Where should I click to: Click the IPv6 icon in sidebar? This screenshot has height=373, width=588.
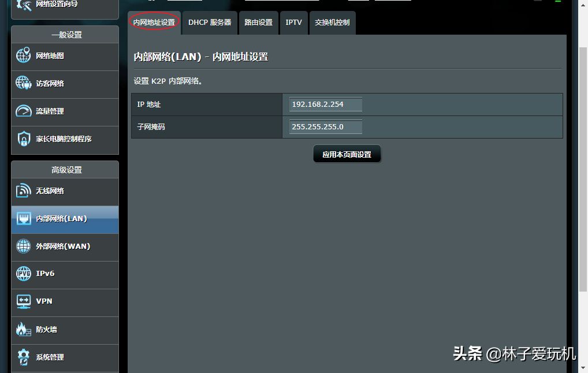[x=24, y=273]
